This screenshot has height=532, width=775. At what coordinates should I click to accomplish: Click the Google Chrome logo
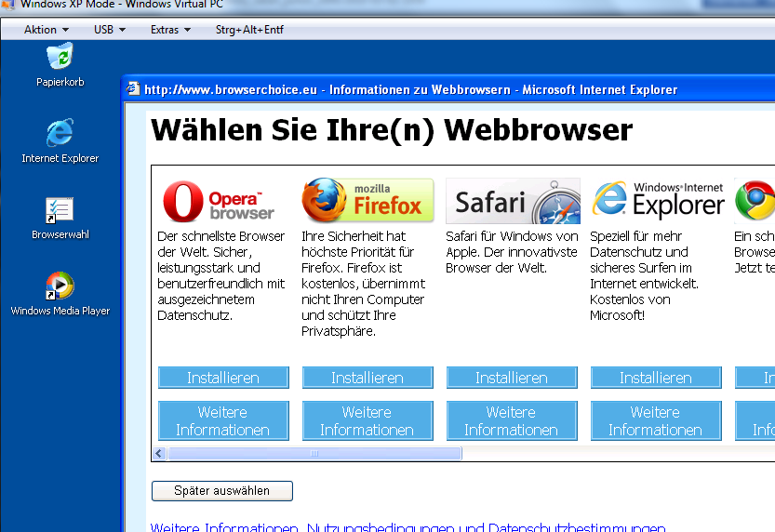point(755,201)
